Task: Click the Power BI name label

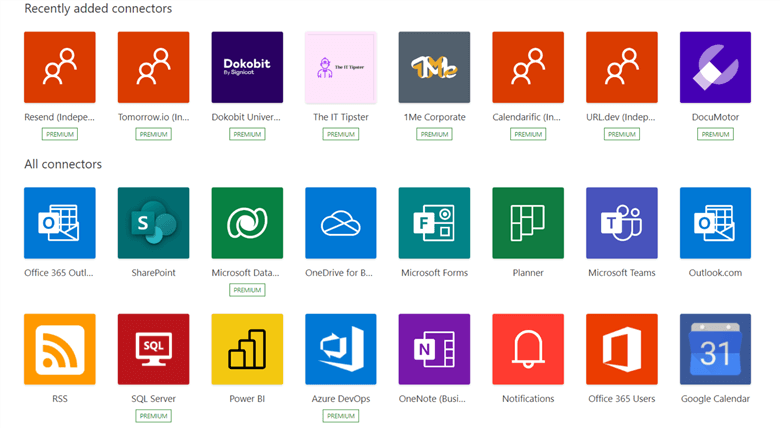Action: [x=247, y=399]
